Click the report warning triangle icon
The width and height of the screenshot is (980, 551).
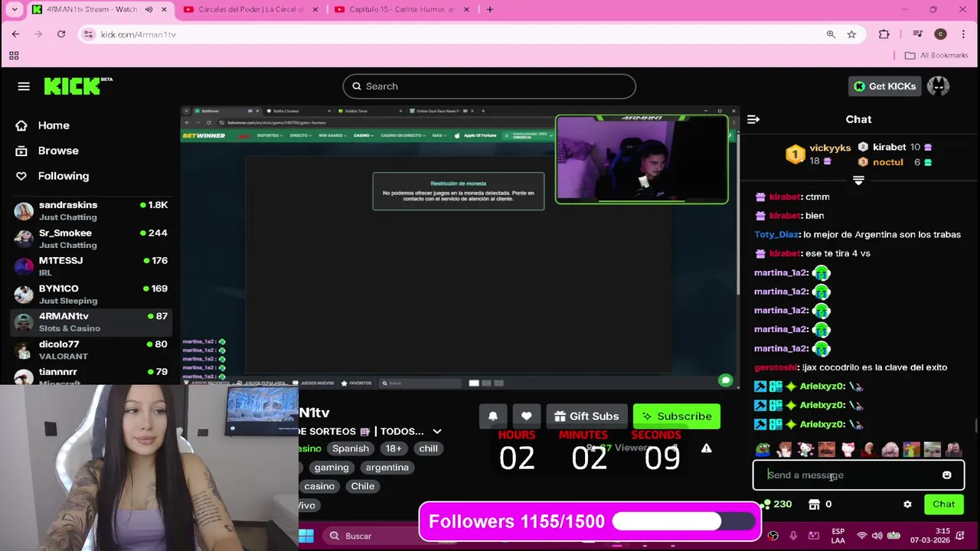[x=706, y=448]
